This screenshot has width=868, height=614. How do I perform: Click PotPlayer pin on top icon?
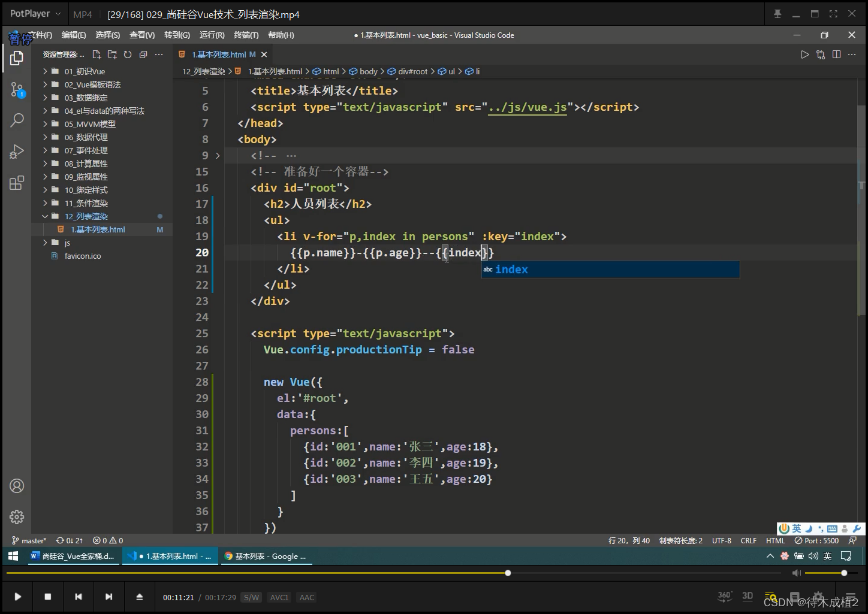pyautogui.click(x=777, y=14)
